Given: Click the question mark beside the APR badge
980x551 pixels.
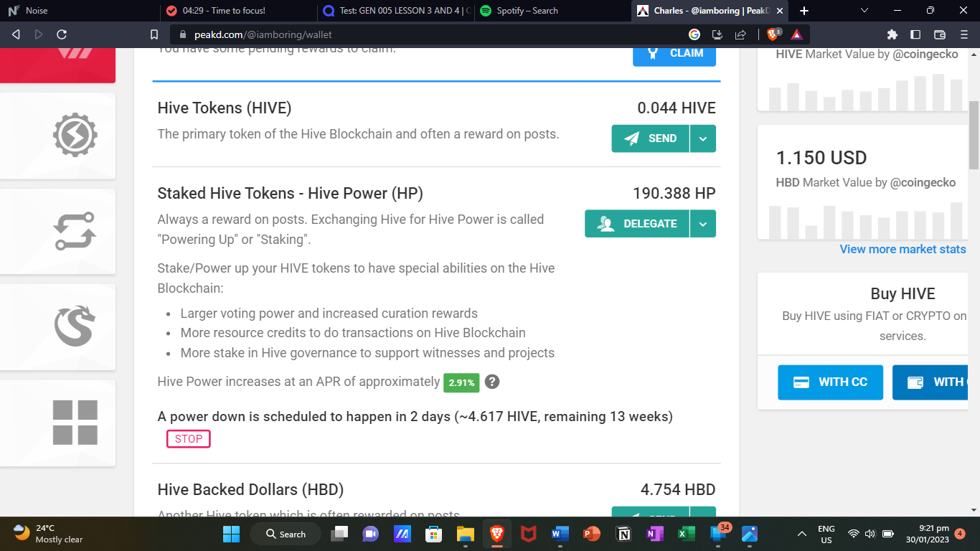Looking at the screenshot, I should 491,382.
